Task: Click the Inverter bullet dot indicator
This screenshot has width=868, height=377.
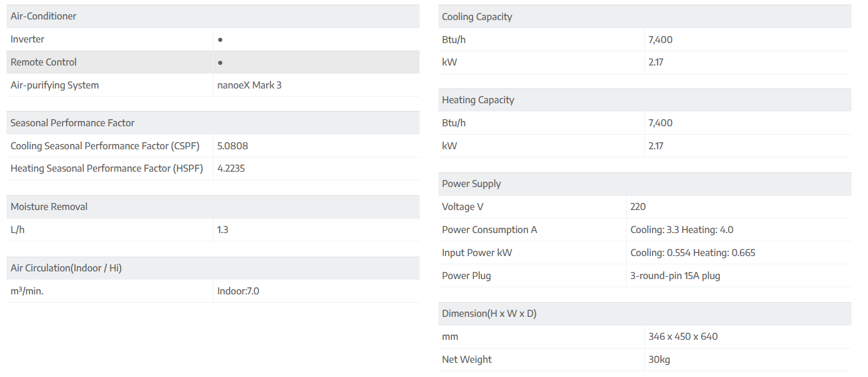Action: pyautogui.click(x=220, y=40)
